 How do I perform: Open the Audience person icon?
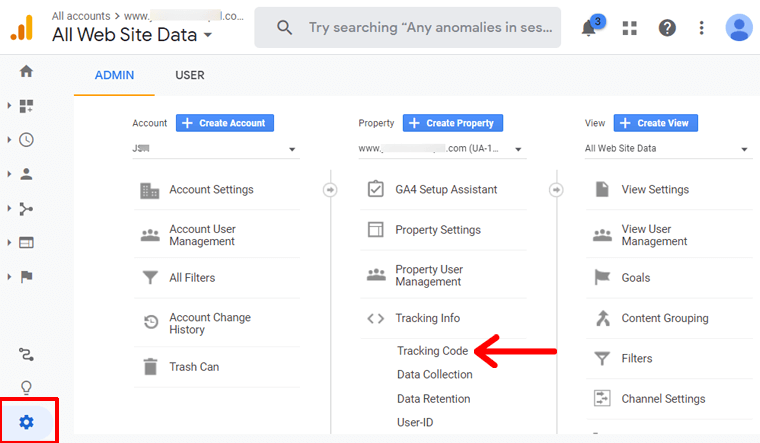pyautogui.click(x=26, y=174)
